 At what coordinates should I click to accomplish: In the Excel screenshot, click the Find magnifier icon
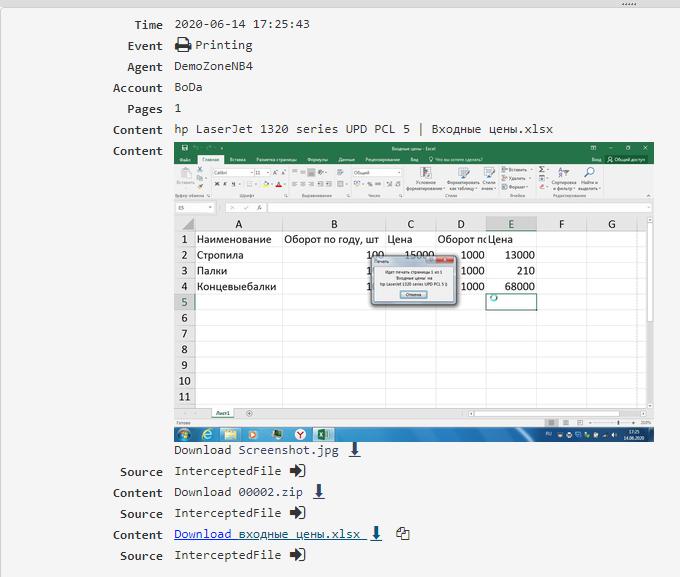[589, 172]
